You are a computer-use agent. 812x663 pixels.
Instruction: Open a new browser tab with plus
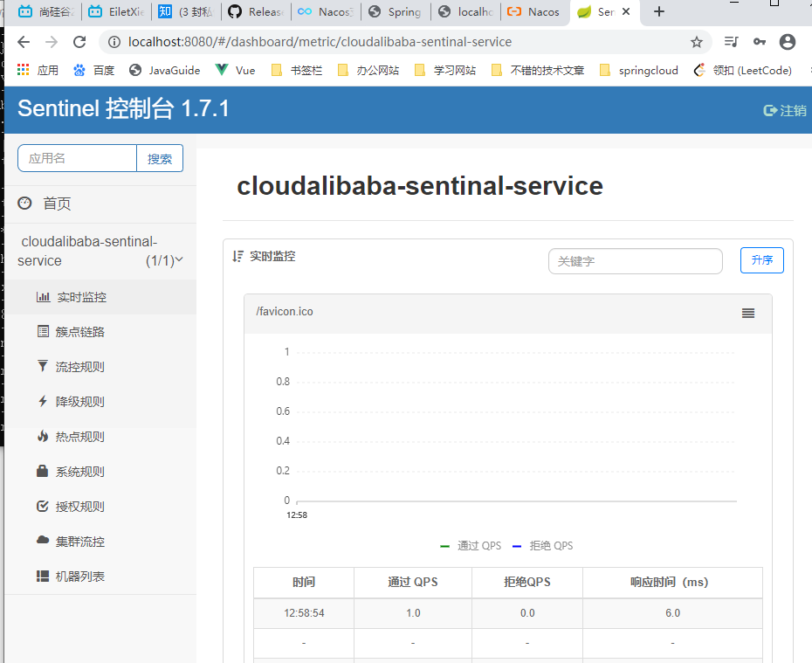tap(658, 11)
